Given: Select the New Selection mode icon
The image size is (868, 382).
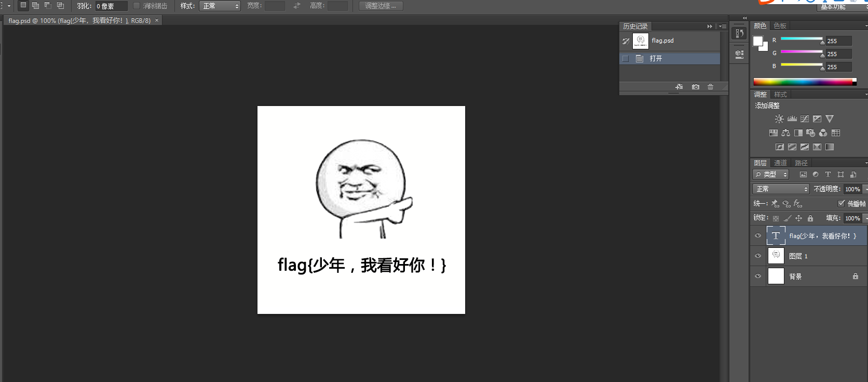Looking at the screenshot, I should [x=23, y=5].
